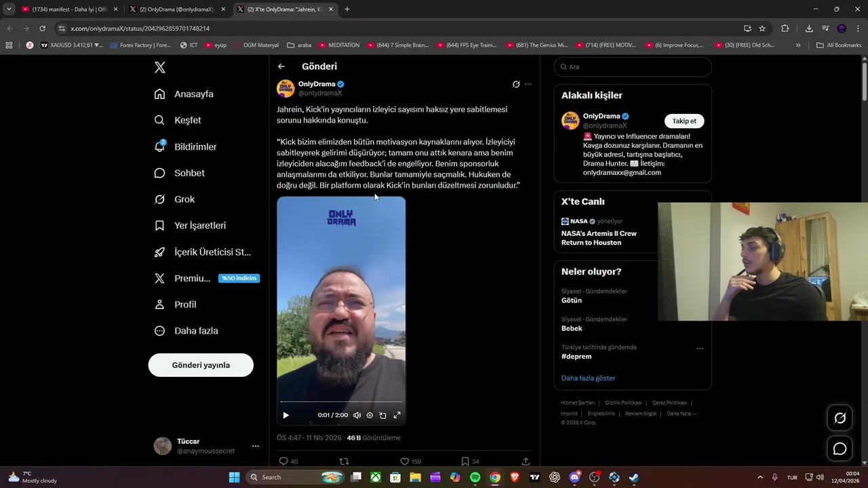Click the Gönderi yayınla button
The height and width of the screenshot is (488, 868).
pos(201,365)
